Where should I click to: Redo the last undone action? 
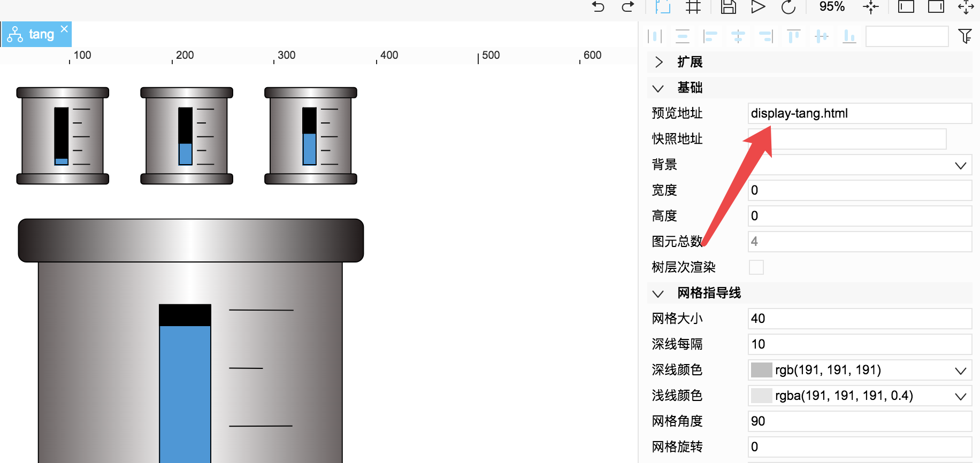click(x=627, y=7)
